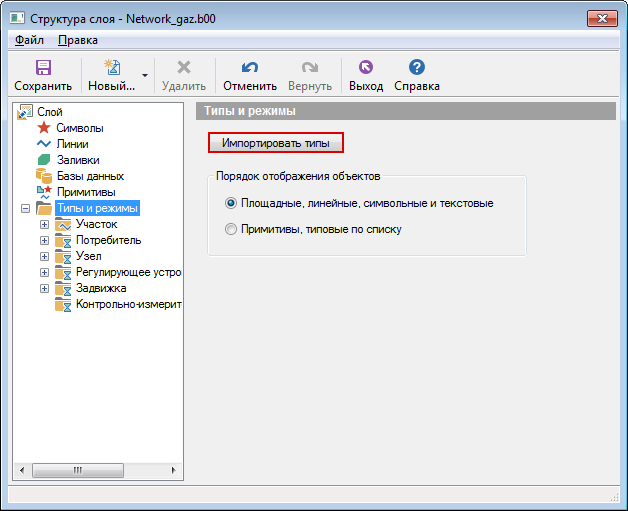The height and width of the screenshot is (511, 628).
Task: Click the Узел folder icon
Action: 63,256
